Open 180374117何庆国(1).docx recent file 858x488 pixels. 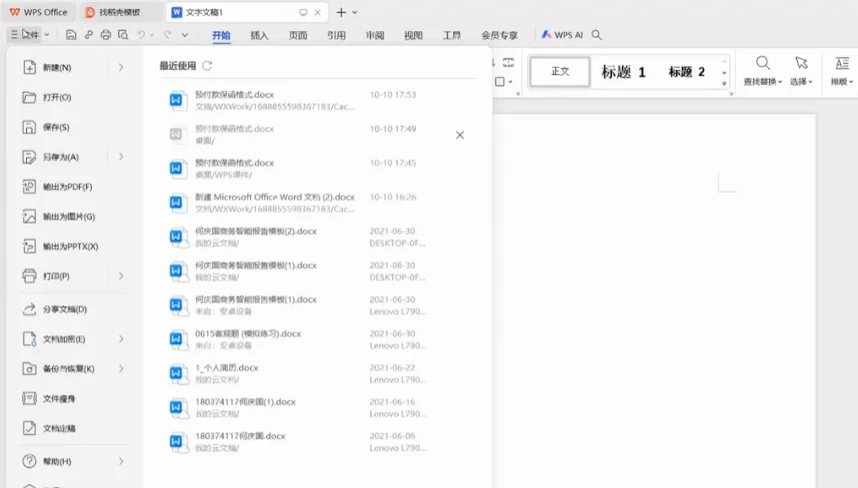point(317,408)
